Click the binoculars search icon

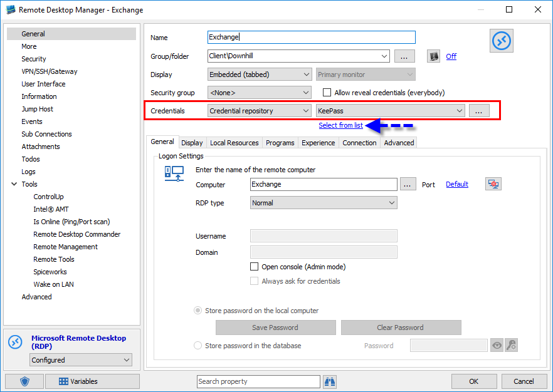[x=330, y=381]
